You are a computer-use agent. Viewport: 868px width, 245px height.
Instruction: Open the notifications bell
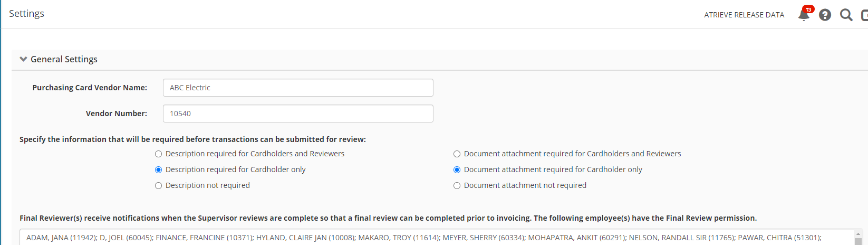pyautogui.click(x=803, y=15)
